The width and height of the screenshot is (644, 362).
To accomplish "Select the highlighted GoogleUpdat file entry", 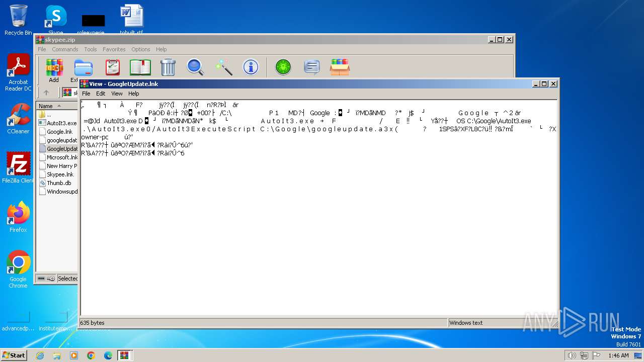I will tap(58, 149).
